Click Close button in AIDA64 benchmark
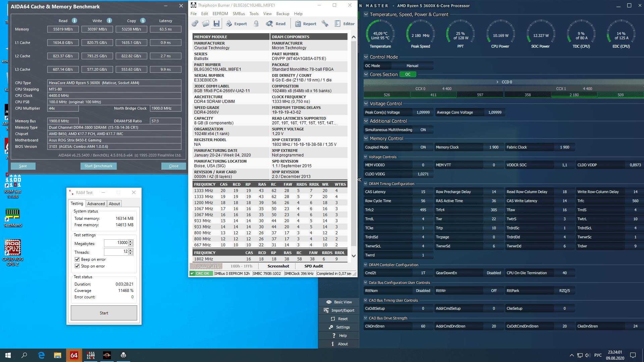The height and width of the screenshot is (362, 644). (174, 166)
